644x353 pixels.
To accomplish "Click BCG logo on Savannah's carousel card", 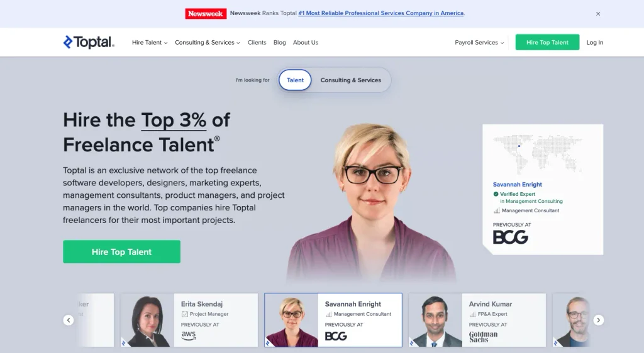I will point(336,336).
